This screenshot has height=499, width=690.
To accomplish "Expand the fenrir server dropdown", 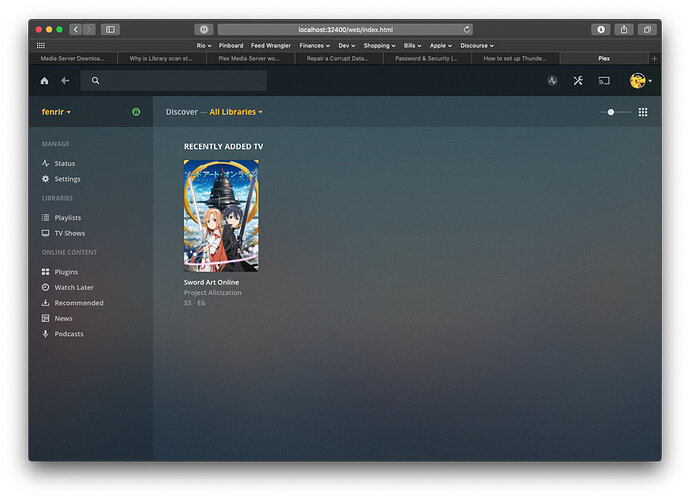I will 56,112.
